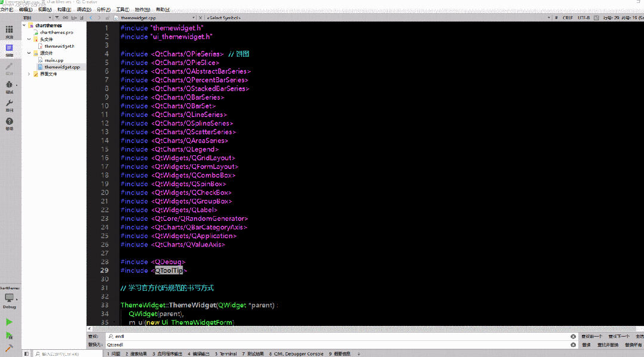This screenshot has height=357, width=644.
Task: Click the Find Previous button
Action: tap(591, 337)
